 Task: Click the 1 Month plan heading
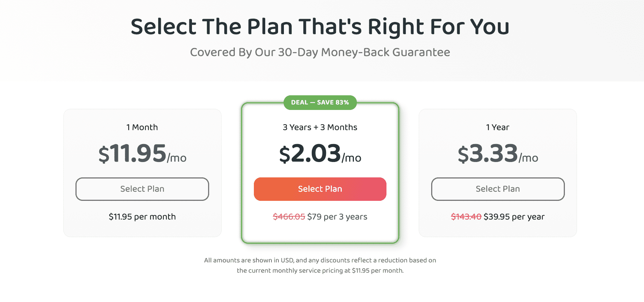[x=142, y=127]
